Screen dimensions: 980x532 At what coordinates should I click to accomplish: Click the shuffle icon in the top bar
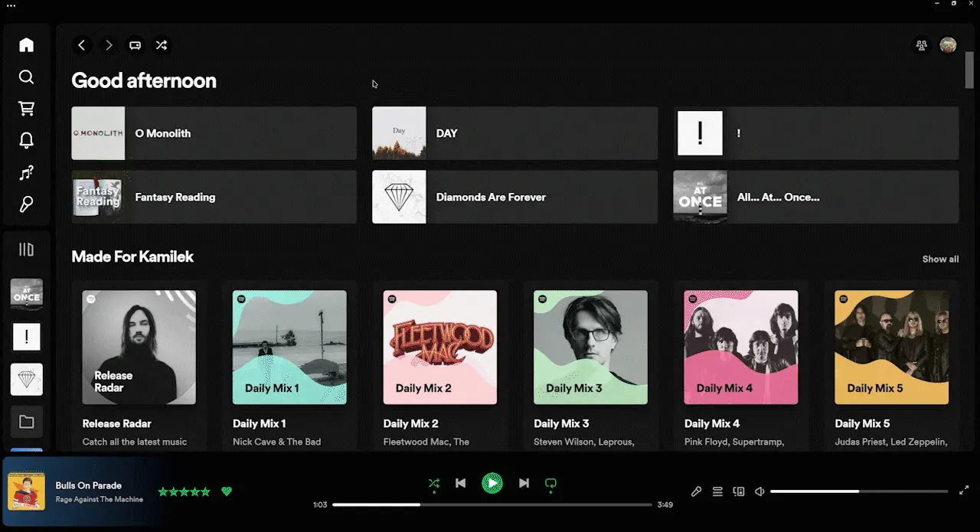pos(162,45)
